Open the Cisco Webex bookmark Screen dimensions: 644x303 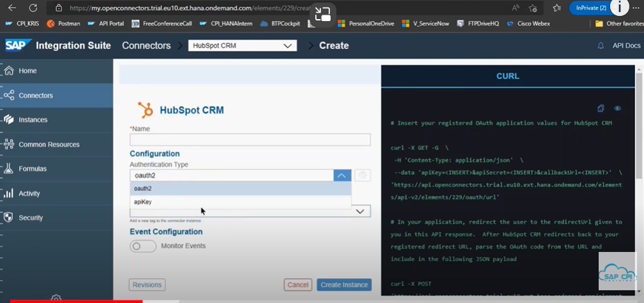[x=528, y=24]
